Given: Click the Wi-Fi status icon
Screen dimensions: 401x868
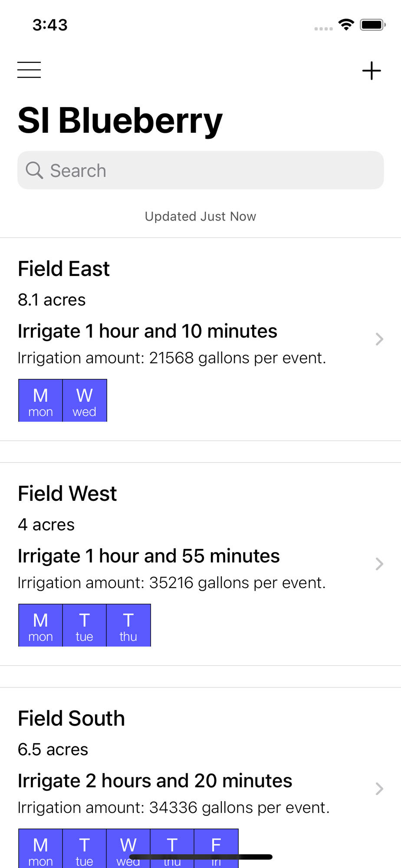Looking at the screenshot, I should click(x=346, y=25).
